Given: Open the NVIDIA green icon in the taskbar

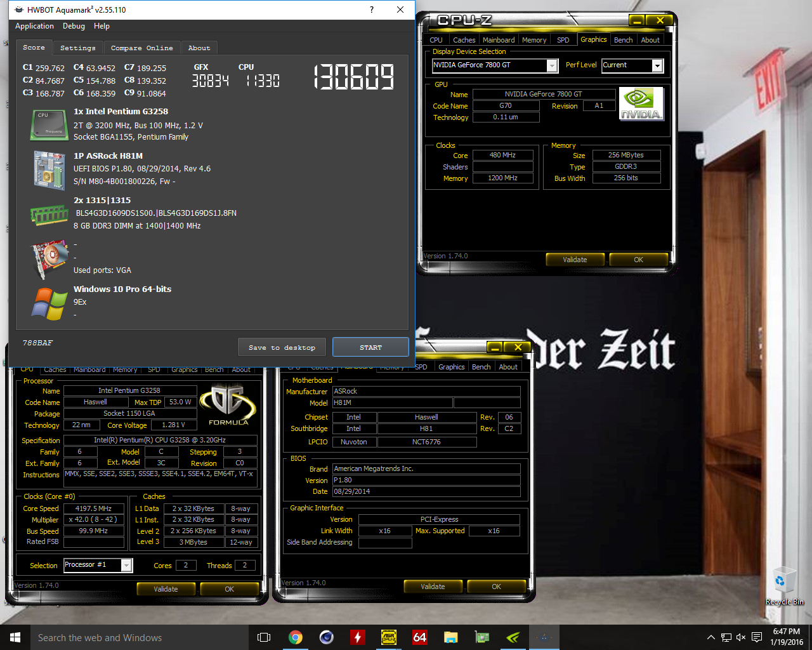Looking at the screenshot, I should [513, 637].
